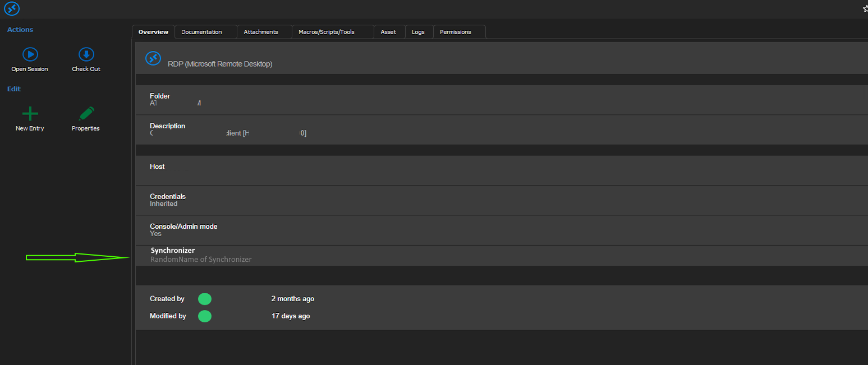Viewport: 868px width, 365px height.
Task: Click the Open Session play icon
Action: coord(30,54)
